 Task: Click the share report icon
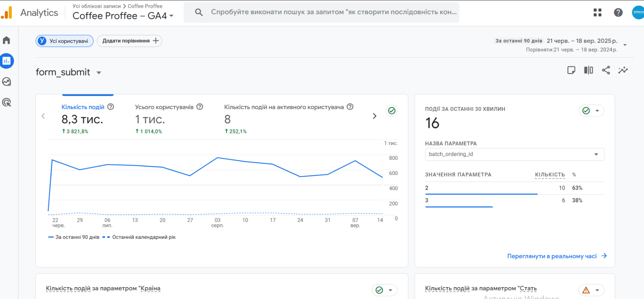coord(606,70)
